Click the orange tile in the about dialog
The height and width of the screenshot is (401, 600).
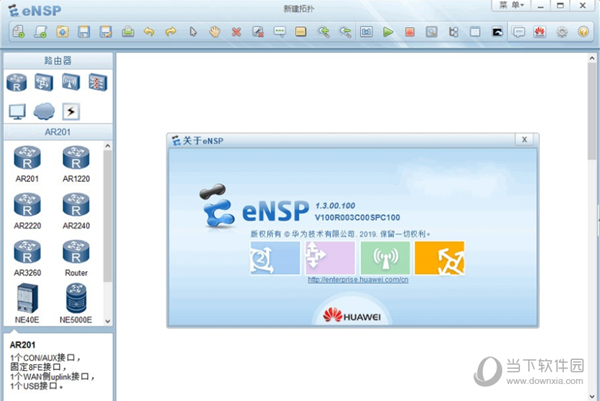[440, 258]
